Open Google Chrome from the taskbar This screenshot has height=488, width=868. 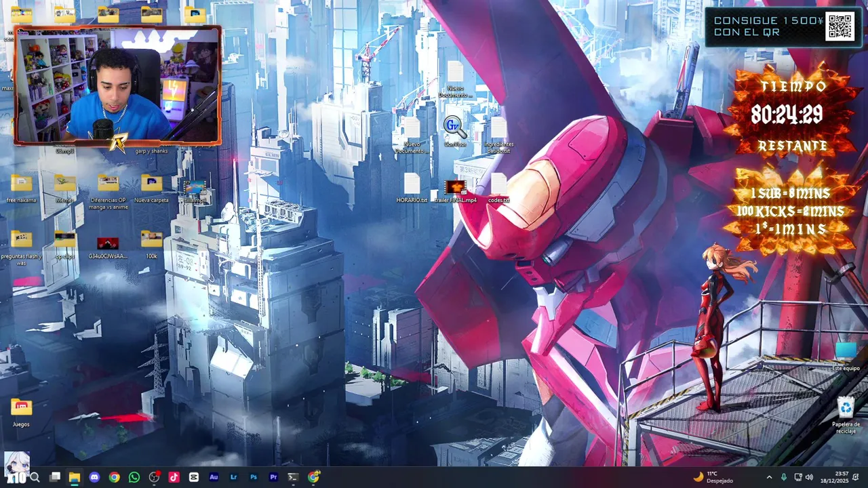[114, 477]
